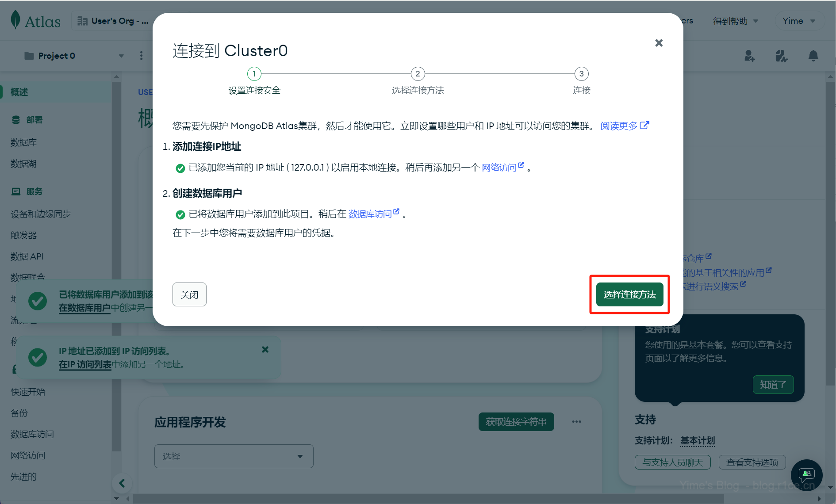836x504 pixels.
Task: Collapse sidebar with the left chevron button
Action: tap(122, 483)
